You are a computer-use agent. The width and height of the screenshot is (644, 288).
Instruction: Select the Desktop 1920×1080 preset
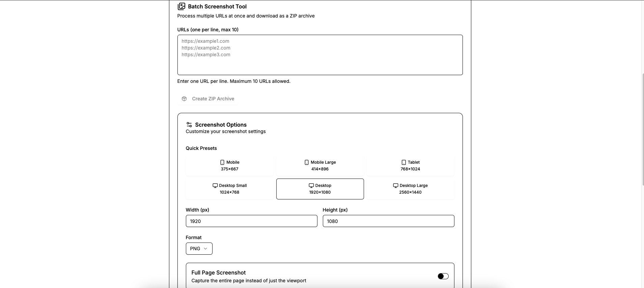(320, 189)
